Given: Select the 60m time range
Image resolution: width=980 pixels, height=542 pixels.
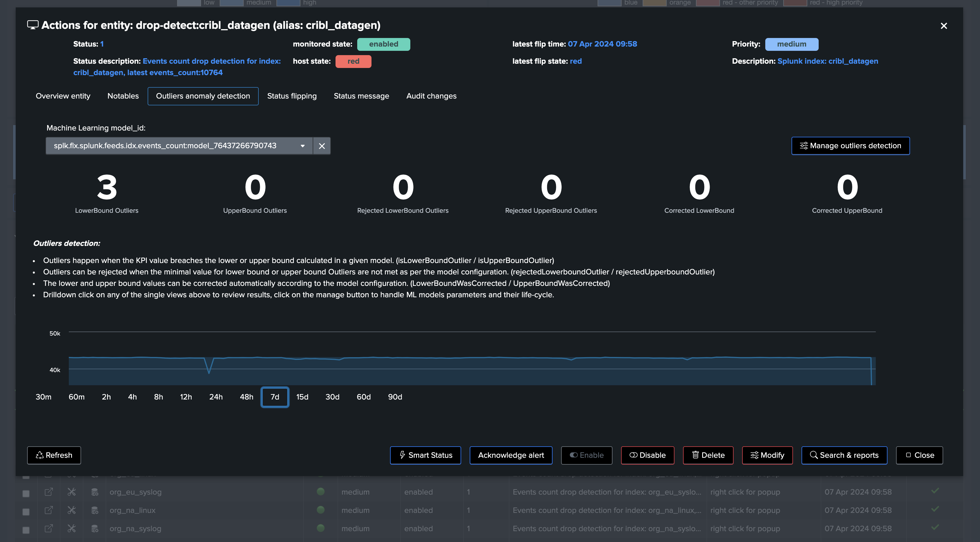Looking at the screenshot, I should click(x=77, y=397).
